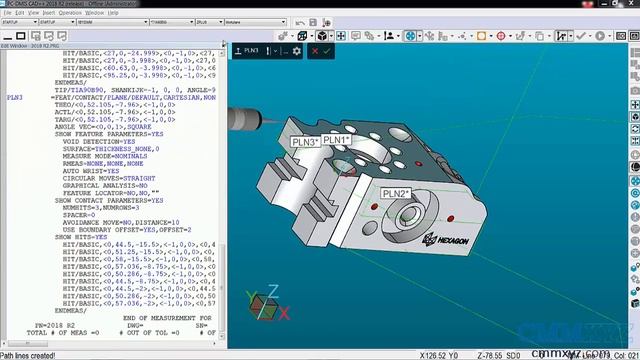This screenshot has width=640, height=360.
Task: Open the solid cube view dropdown arrow
Action: (331, 36)
